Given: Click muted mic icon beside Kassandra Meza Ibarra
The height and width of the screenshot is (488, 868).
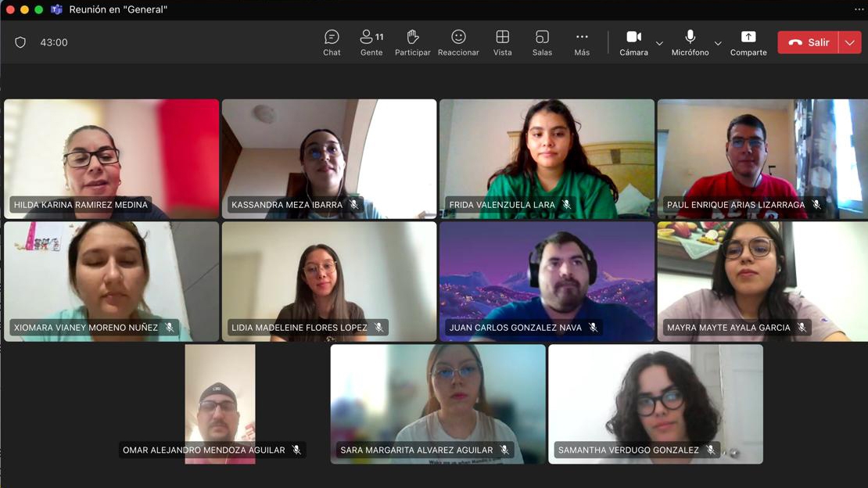Looking at the screenshot, I should 354,204.
